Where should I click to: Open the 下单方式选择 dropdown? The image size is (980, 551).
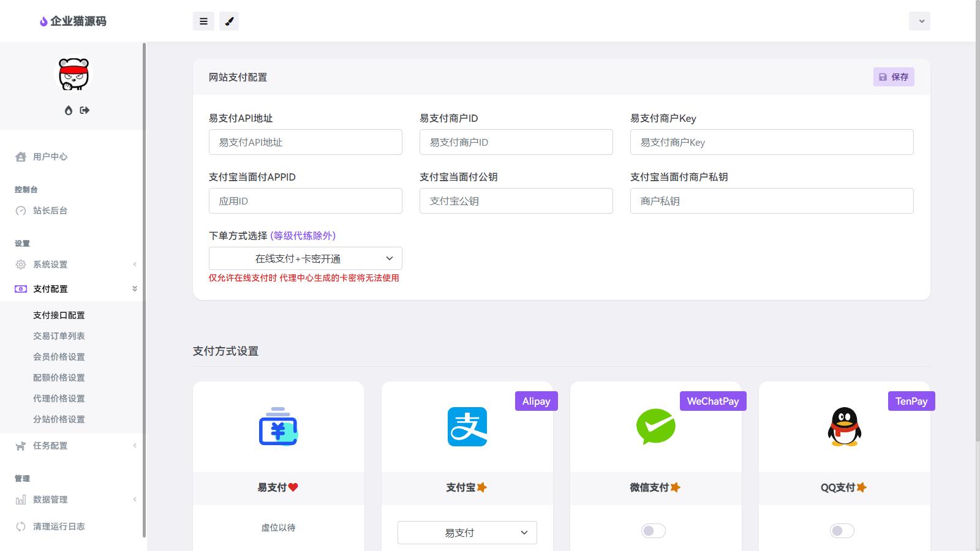(305, 258)
